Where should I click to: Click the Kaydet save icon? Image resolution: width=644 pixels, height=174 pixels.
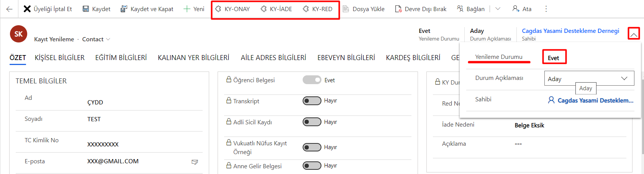click(86, 9)
